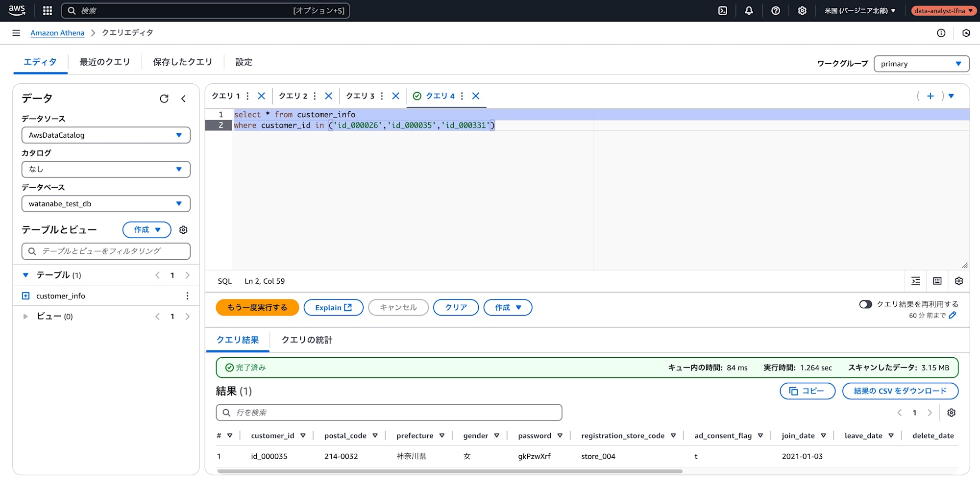Close the クエリ 2 tab
Image resolution: width=980 pixels, height=493 pixels.
[328, 96]
